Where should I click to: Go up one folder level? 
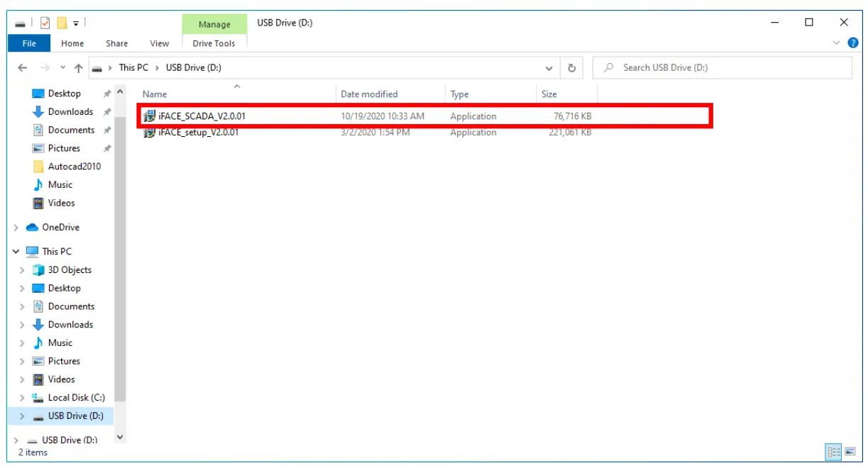coord(78,68)
